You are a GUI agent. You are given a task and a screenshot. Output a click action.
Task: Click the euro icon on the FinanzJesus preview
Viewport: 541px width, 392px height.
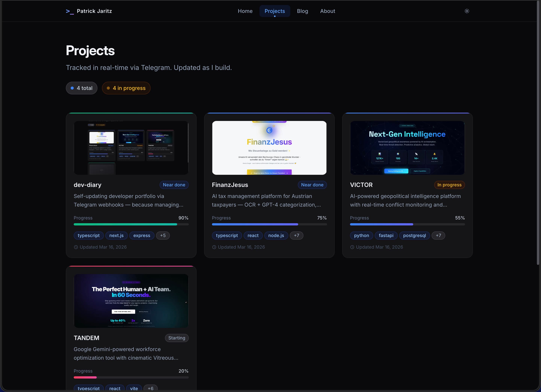pyautogui.click(x=269, y=130)
